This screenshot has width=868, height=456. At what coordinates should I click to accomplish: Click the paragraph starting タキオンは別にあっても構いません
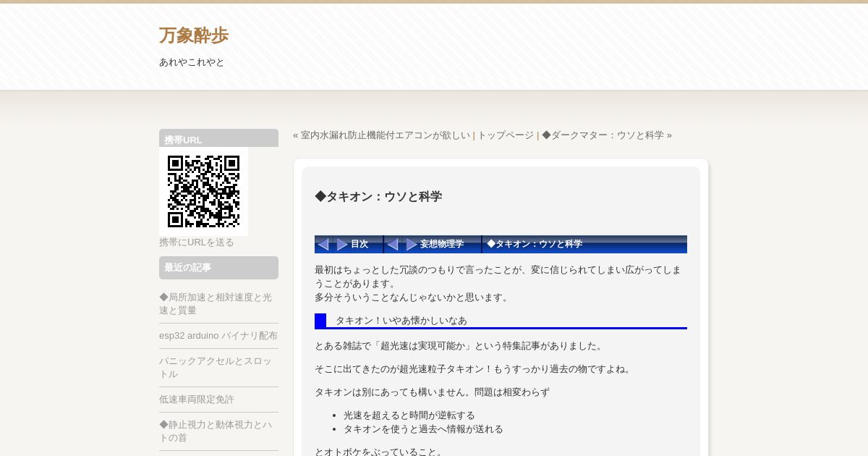(x=432, y=392)
